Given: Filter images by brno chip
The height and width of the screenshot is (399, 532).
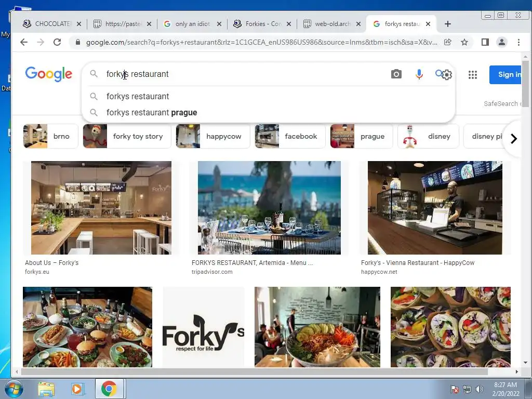Looking at the screenshot, I should 50,136.
